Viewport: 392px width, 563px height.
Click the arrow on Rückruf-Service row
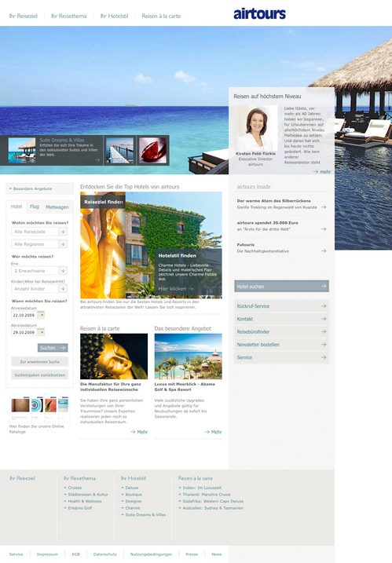(x=324, y=306)
